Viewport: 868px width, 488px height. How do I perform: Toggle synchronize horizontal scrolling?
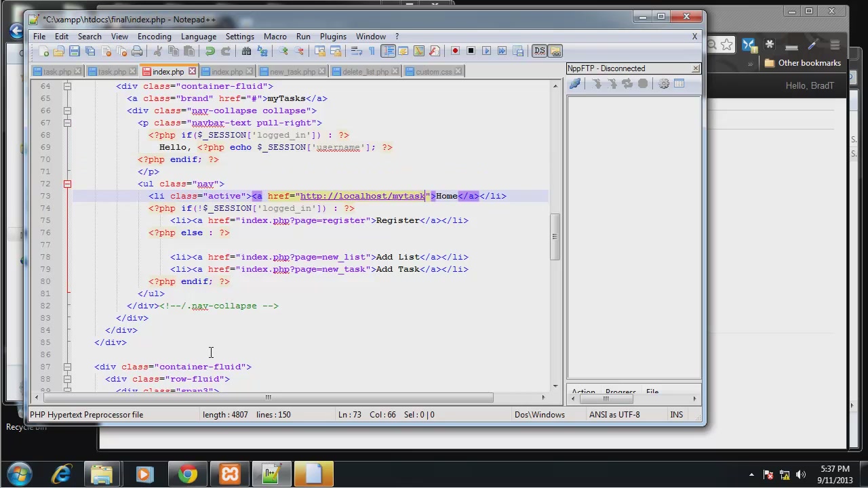point(335,51)
